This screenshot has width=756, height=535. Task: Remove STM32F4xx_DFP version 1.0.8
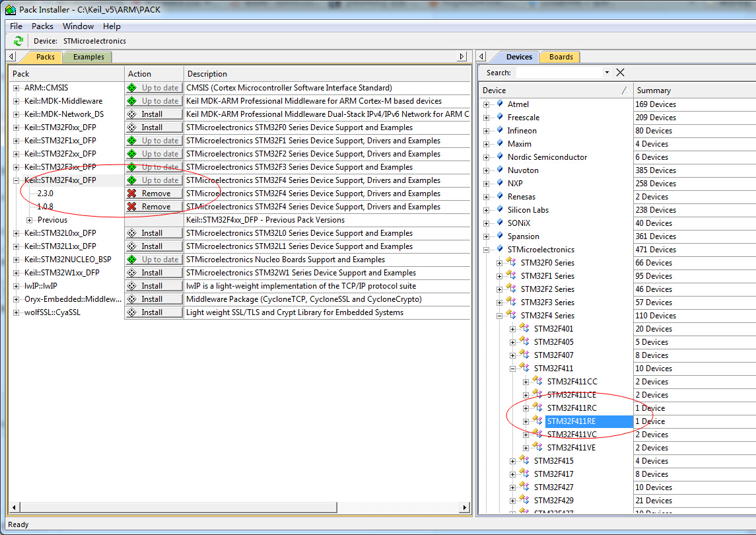point(154,207)
